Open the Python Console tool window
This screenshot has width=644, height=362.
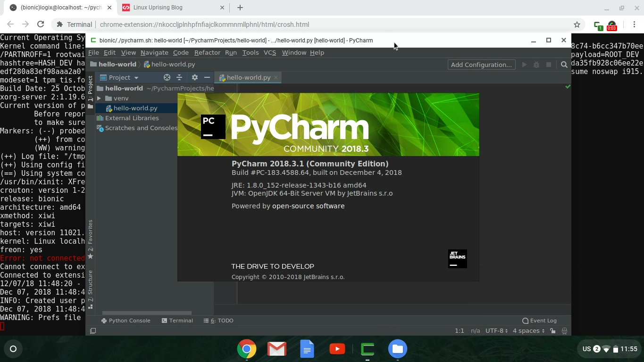[x=126, y=321]
